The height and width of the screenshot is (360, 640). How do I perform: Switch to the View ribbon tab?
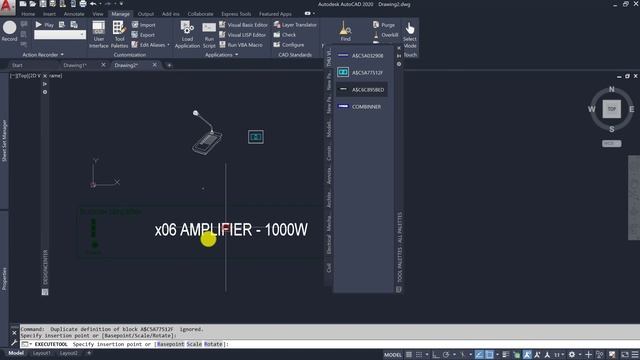coord(98,14)
